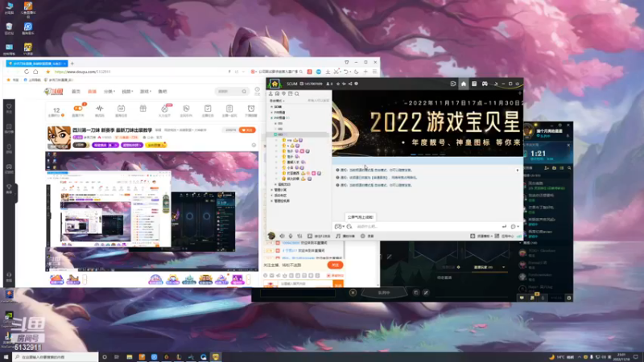The height and width of the screenshot is (362, 644).
Task: Click the heart follow icon in Douyu sidebar
Action: click(9, 108)
